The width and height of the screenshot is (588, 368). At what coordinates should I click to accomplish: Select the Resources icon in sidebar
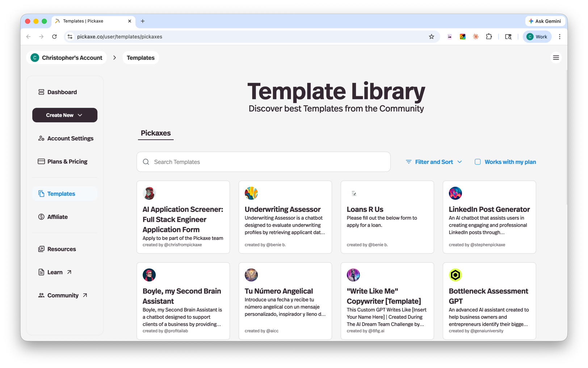41,249
